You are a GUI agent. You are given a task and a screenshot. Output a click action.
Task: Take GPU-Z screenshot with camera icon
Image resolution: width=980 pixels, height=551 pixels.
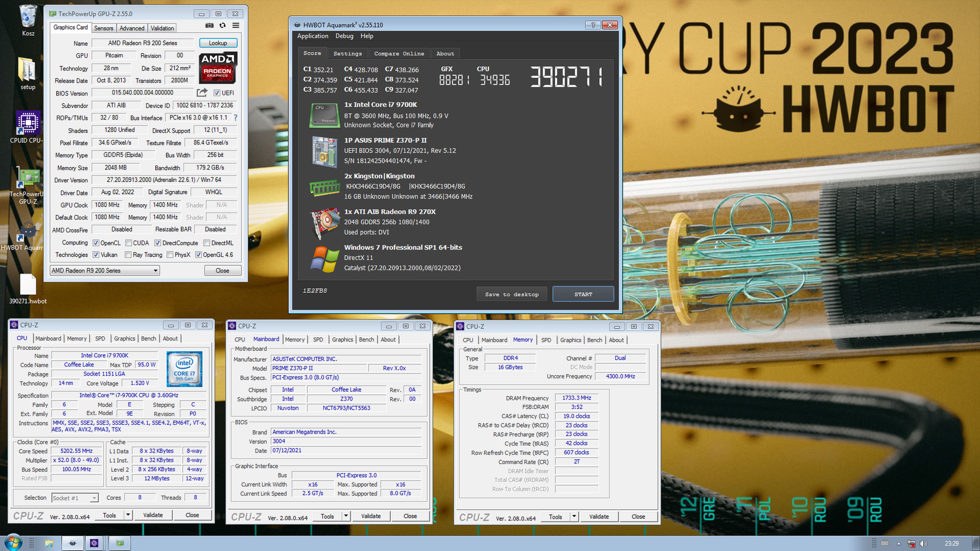coord(209,26)
